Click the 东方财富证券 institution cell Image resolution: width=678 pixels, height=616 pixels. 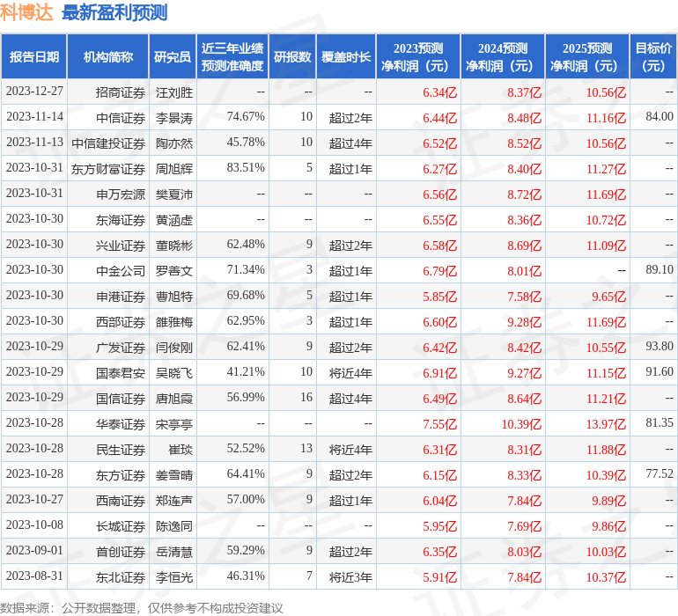(x=108, y=169)
